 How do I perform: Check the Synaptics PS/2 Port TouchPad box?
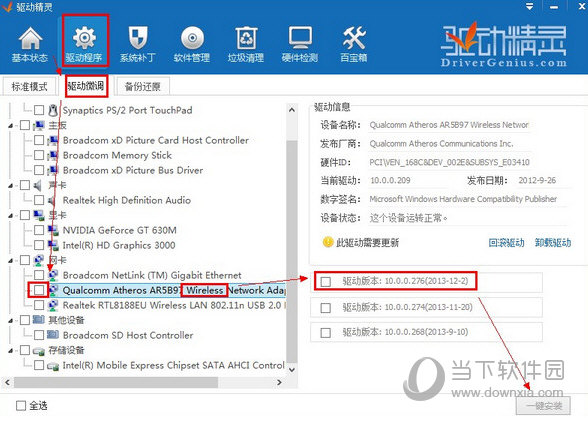(39, 110)
